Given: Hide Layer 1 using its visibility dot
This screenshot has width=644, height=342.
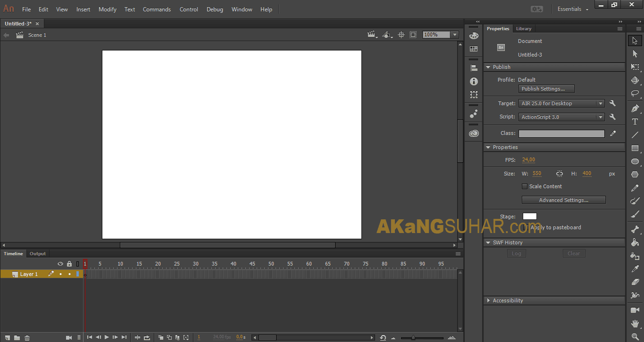Looking at the screenshot, I should [x=60, y=274].
